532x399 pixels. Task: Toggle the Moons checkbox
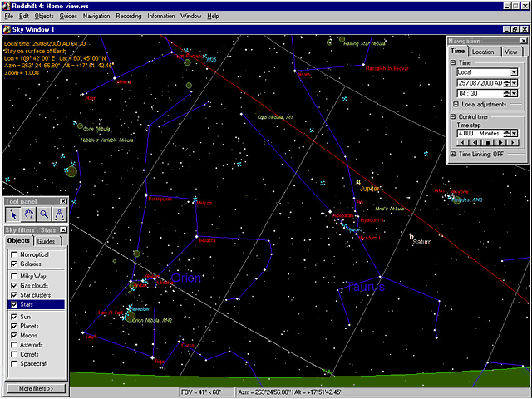[14, 336]
